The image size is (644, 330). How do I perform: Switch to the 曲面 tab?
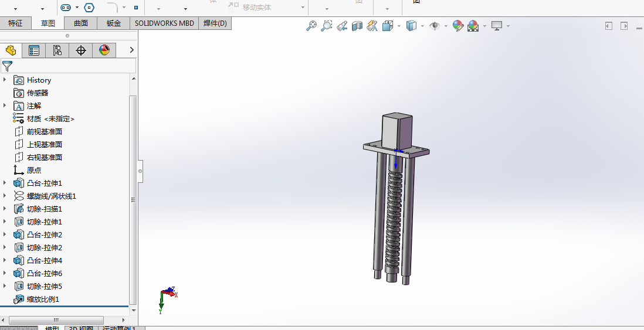[x=81, y=23]
